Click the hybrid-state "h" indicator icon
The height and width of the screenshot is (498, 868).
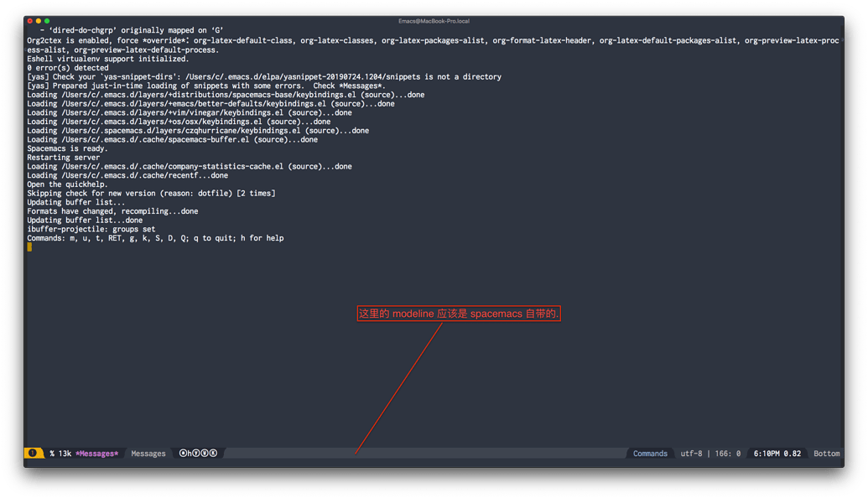(x=188, y=453)
